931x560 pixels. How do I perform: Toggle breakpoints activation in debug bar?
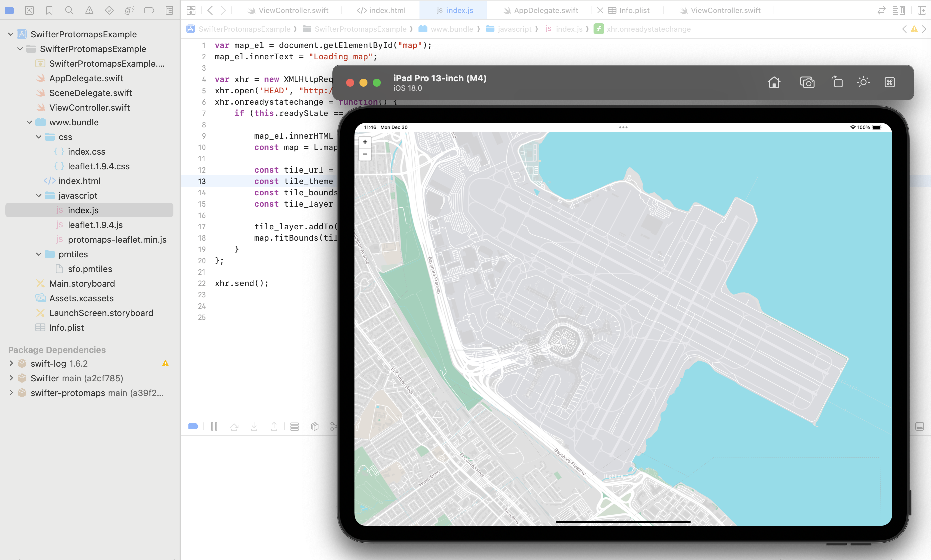coord(193,426)
